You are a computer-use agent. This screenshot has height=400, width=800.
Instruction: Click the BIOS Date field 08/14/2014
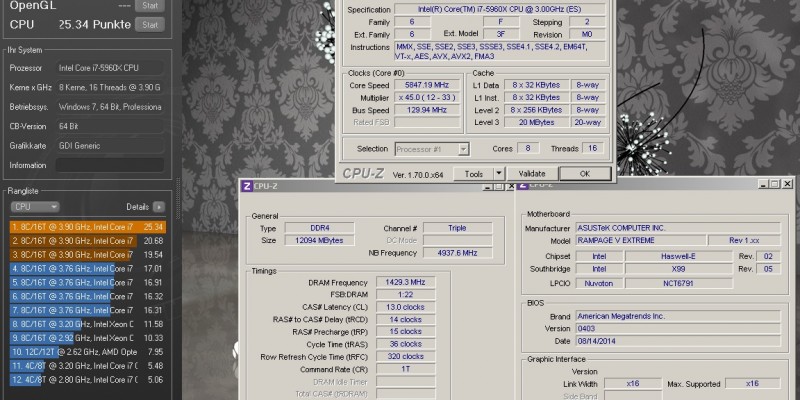[x=678, y=341]
